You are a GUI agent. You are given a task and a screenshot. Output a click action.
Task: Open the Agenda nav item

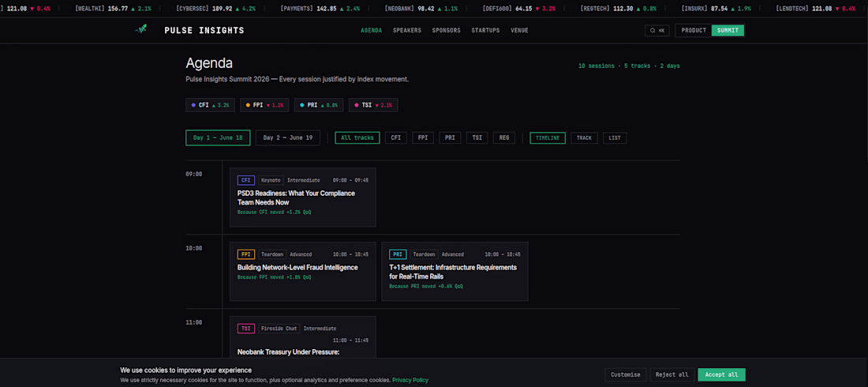pyautogui.click(x=372, y=31)
